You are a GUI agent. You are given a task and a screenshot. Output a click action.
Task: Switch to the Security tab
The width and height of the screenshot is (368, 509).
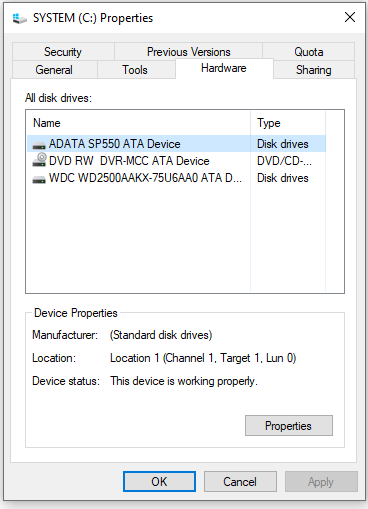[63, 52]
